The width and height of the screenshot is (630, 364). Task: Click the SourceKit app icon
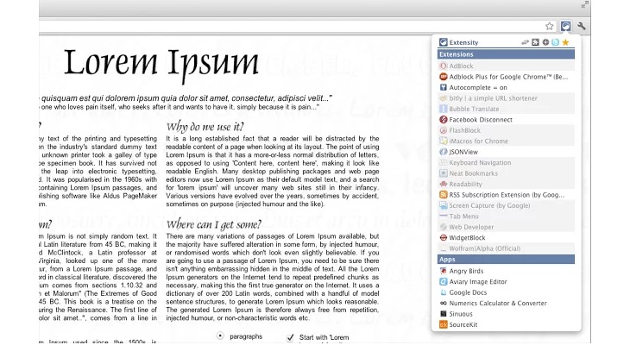point(444,324)
